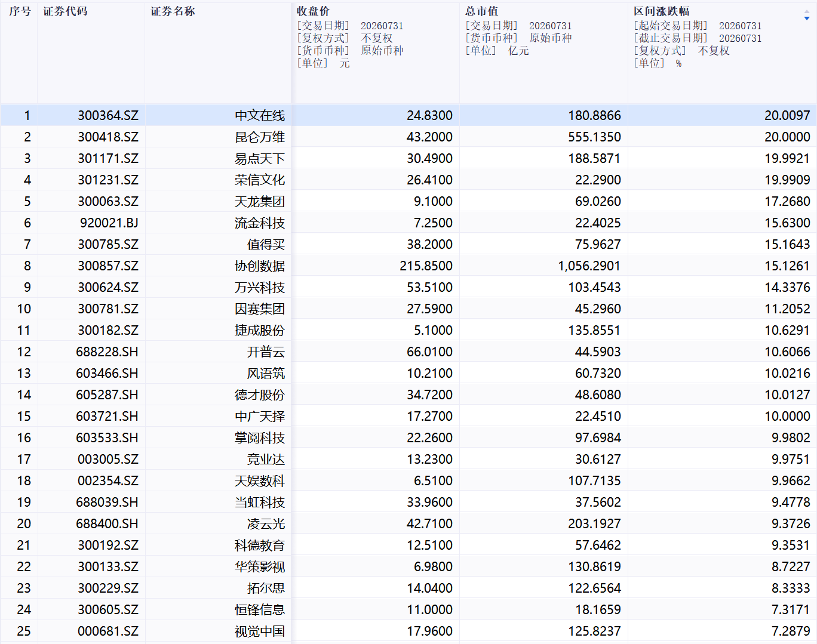Click change value 17.2680
The width and height of the screenshot is (817, 644).
pos(787,201)
